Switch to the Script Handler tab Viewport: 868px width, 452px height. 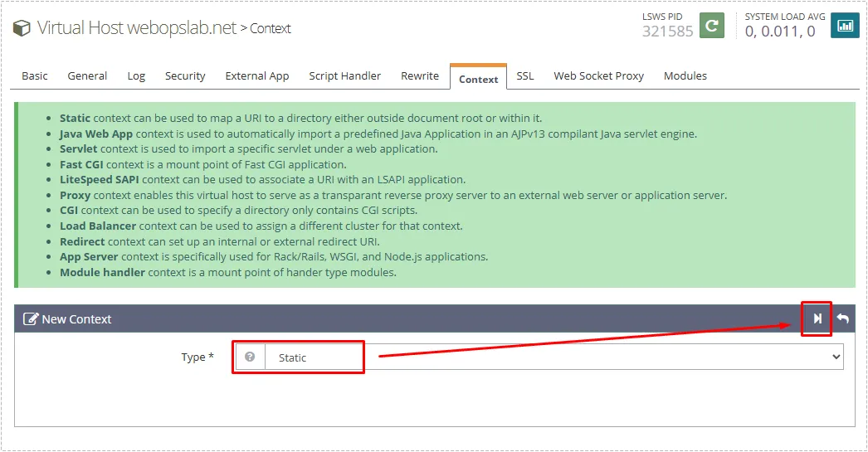coord(344,75)
